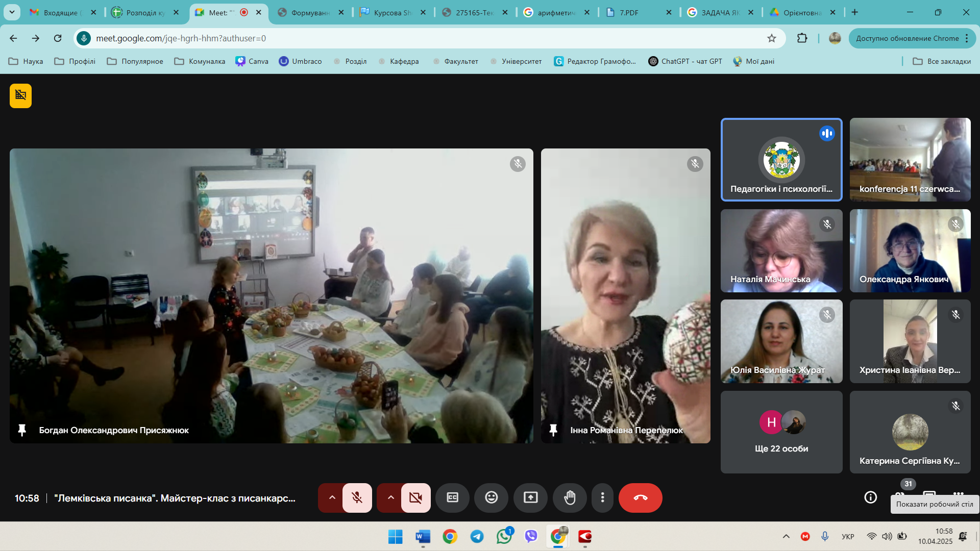Open the Umbraco bookmark
Viewport: 980px width, 551px height.
click(301, 61)
